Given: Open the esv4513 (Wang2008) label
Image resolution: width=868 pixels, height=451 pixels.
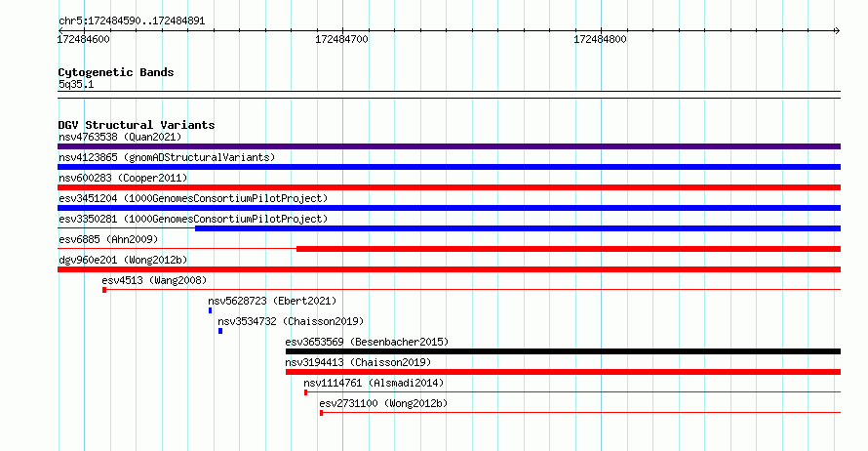Looking at the screenshot, I should [154, 280].
